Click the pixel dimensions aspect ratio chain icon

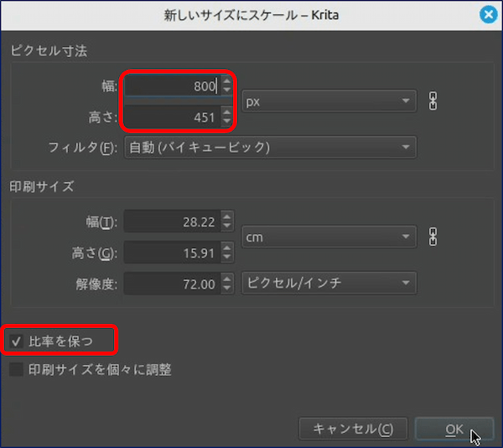coord(433,102)
